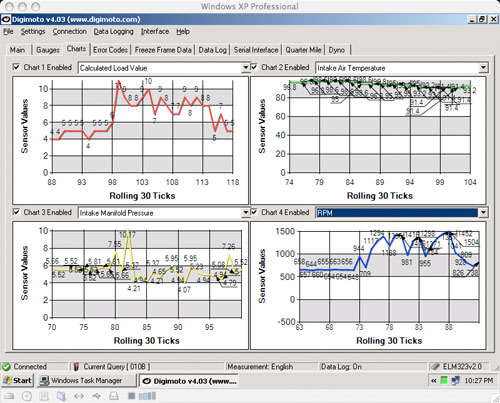This screenshot has height=403, width=500.
Task: Open the Data Log tab
Action: click(213, 50)
